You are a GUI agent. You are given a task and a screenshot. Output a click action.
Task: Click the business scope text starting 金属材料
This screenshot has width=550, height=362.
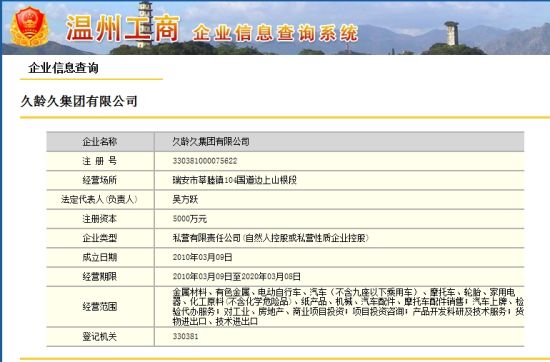click(x=348, y=307)
